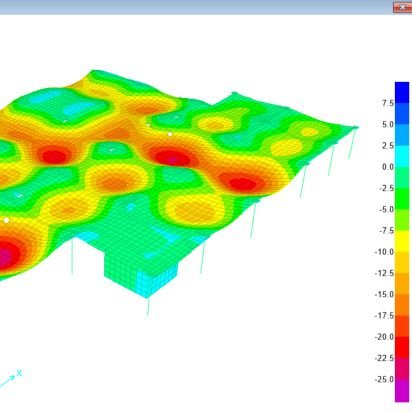Click the -5.0 legend value label
The width and height of the screenshot is (412, 412).
[386, 210]
